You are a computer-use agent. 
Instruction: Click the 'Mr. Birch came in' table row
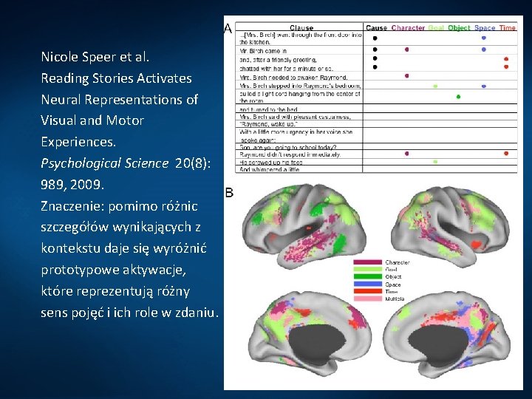pyautogui.click(x=376, y=50)
